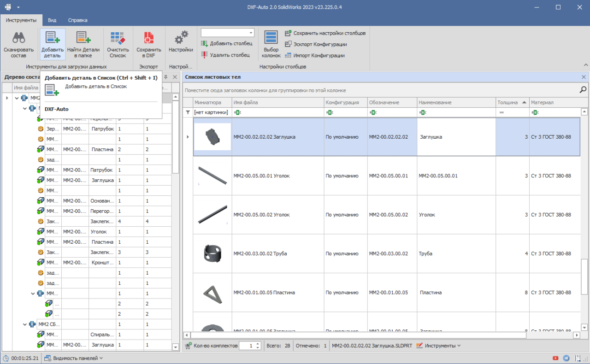Click Сохранить в DXF export icon
The image size is (590, 364).
[149, 39]
